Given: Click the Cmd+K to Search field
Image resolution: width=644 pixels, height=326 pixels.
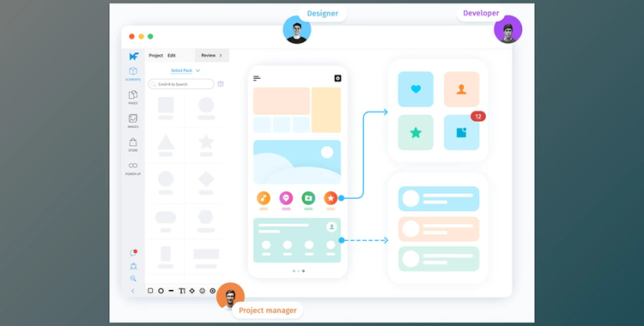Looking at the screenshot, I should [181, 84].
